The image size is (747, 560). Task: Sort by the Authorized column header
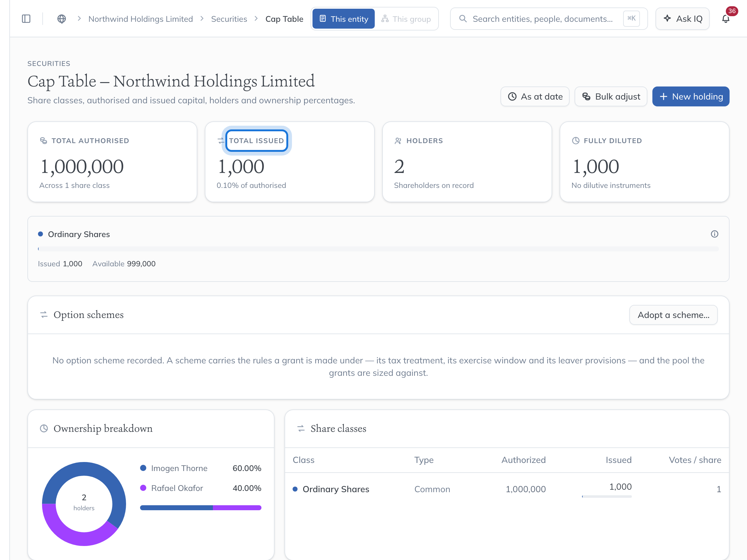tap(524, 460)
